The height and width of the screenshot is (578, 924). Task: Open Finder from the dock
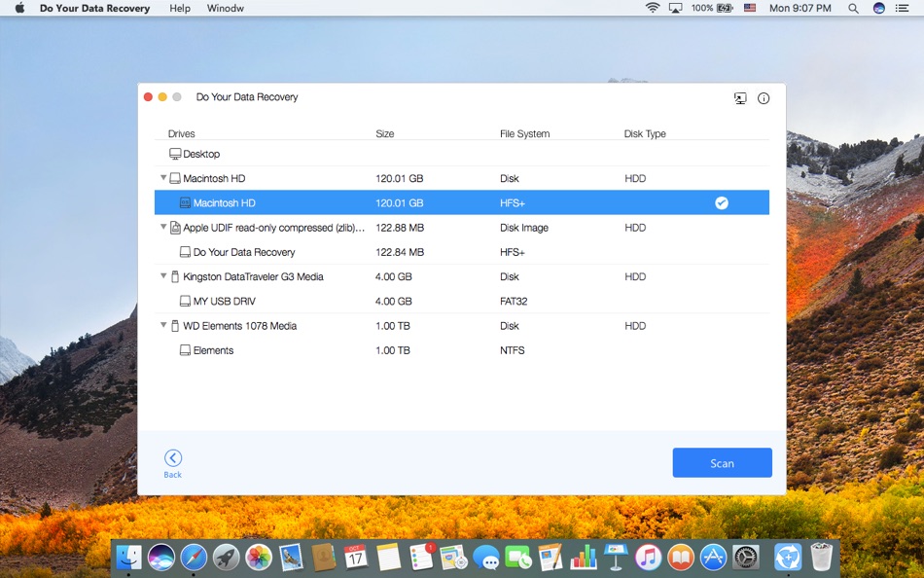pos(128,557)
